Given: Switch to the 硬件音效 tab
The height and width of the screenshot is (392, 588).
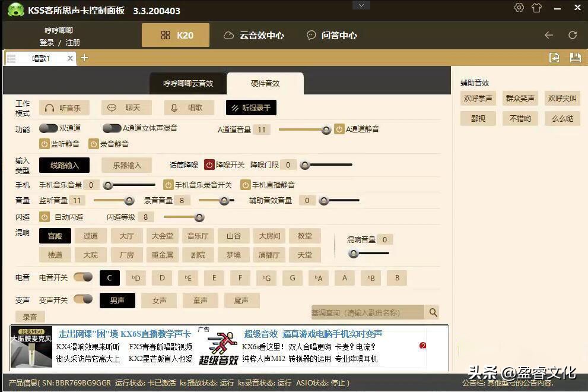Looking at the screenshot, I should pos(265,83).
